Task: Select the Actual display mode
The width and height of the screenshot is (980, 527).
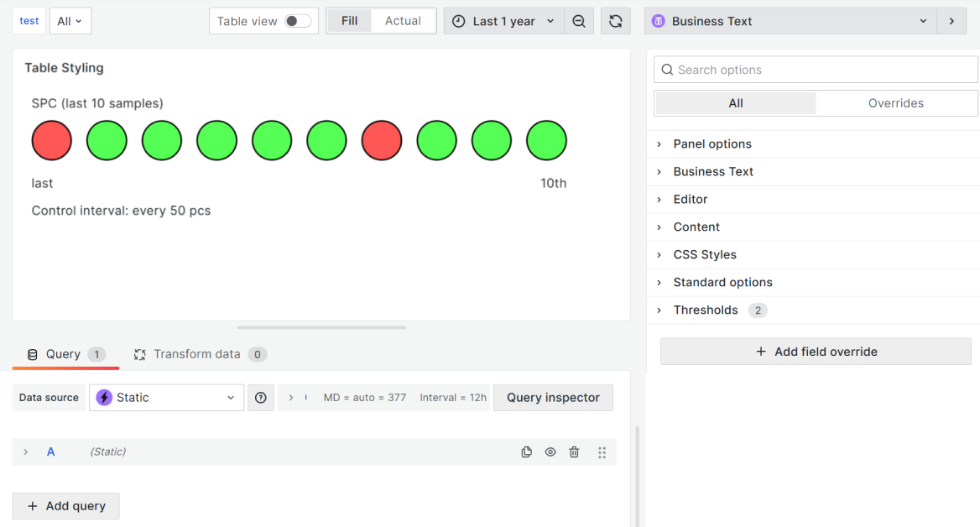Action: coord(403,21)
